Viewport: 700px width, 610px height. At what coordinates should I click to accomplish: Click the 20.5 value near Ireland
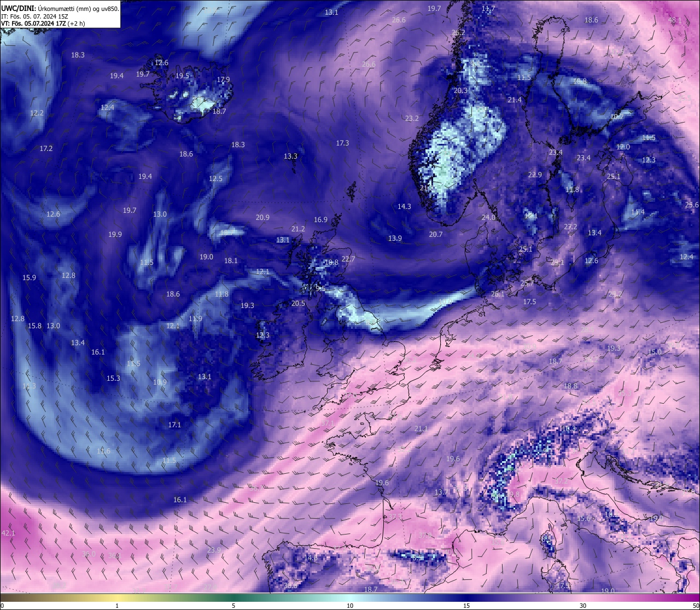click(298, 304)
